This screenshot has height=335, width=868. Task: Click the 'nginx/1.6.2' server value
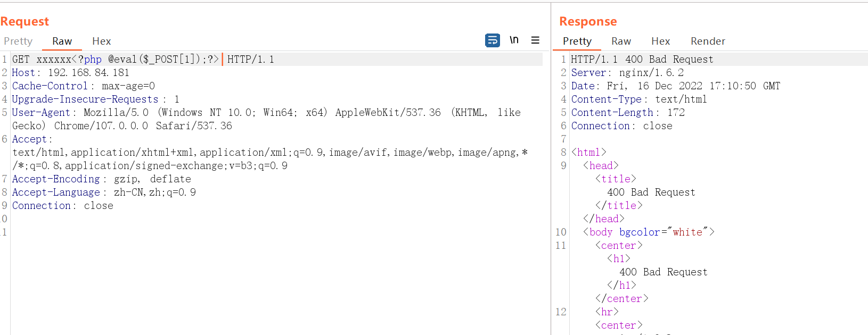tap(651, 72)
